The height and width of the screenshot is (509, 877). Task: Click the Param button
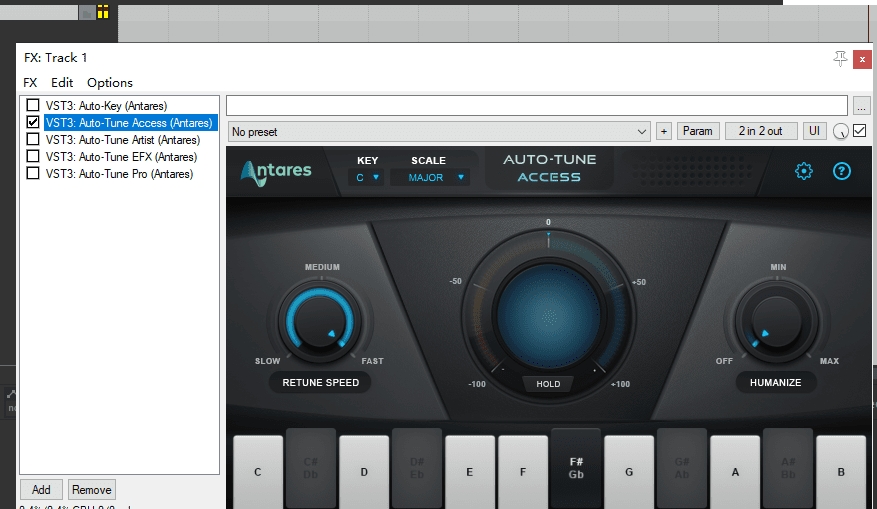698,131
